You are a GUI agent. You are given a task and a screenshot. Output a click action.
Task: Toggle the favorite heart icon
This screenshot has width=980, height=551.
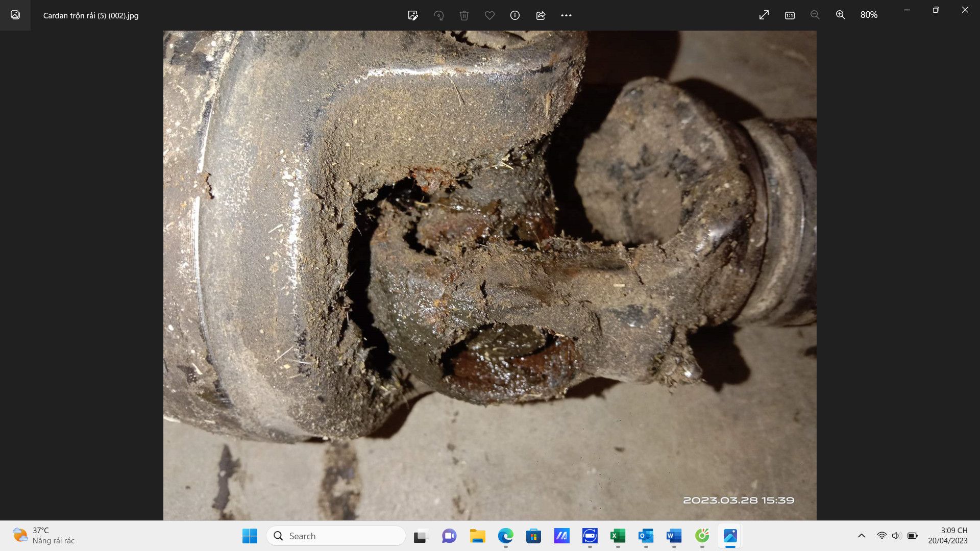point(489,15)
